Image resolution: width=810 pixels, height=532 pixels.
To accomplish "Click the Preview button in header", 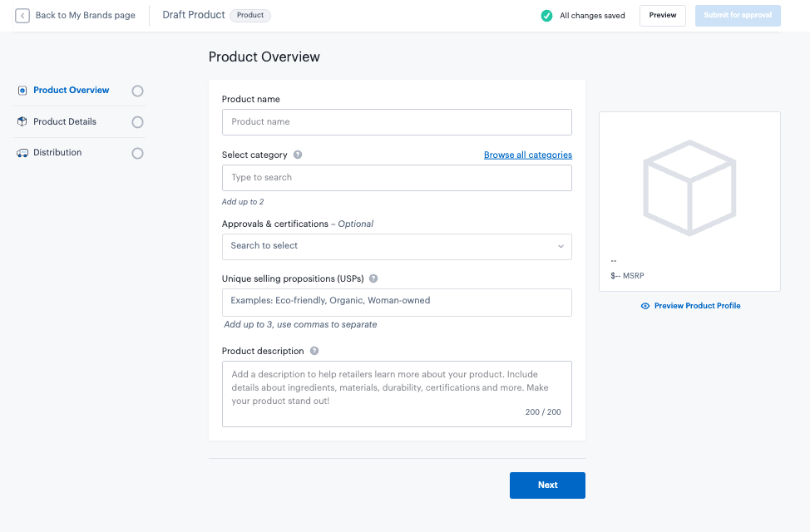I will 662,16.
